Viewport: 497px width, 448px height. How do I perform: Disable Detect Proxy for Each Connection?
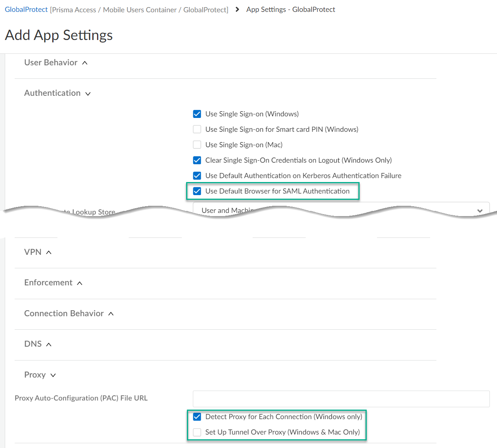(197, 417)
